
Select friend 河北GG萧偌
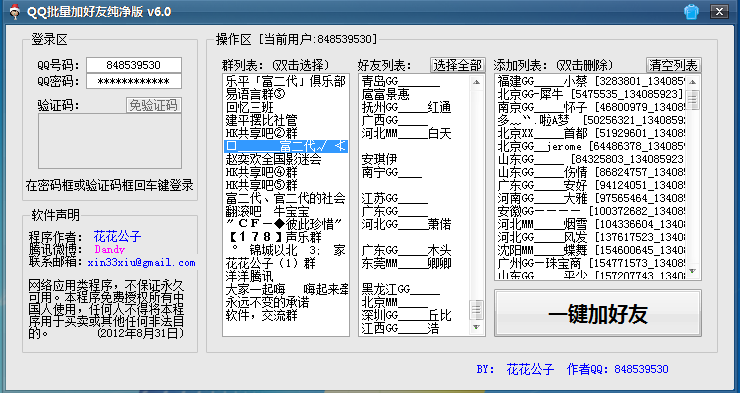[x=414, y=224]
